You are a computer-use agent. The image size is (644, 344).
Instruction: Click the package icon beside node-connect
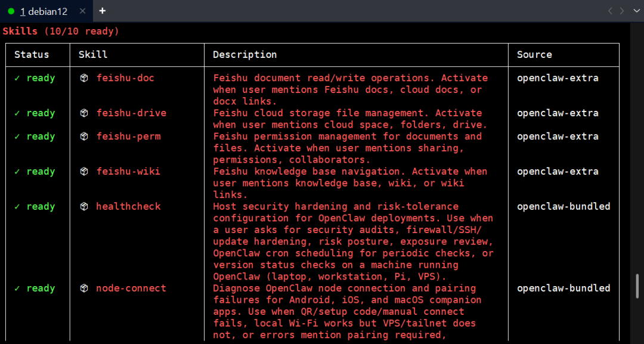(84, 289)
